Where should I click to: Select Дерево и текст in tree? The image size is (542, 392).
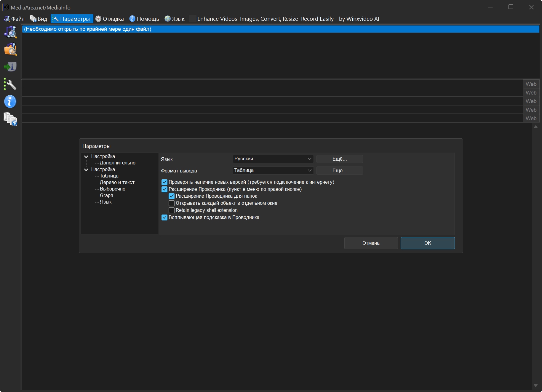(117, 183)
